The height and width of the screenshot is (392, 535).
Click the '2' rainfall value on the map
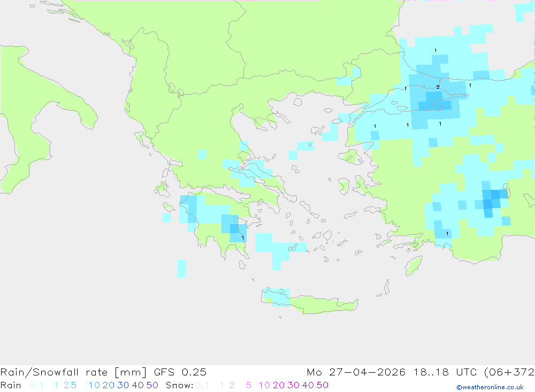[x=438, y=87]
